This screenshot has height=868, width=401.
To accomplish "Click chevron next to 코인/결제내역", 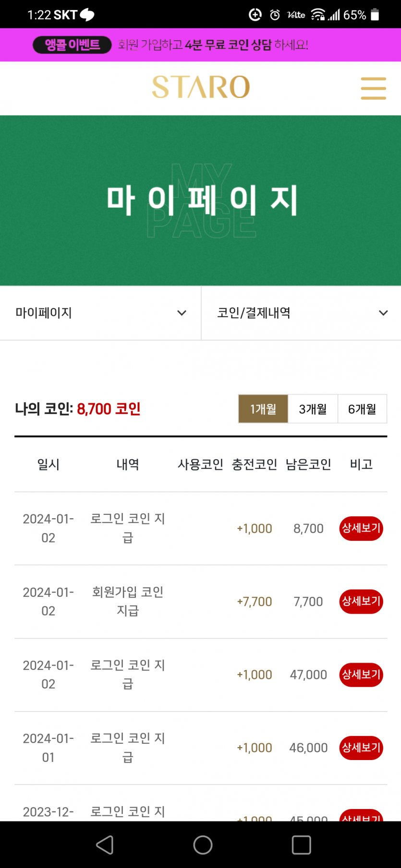I will coord(383,313).
